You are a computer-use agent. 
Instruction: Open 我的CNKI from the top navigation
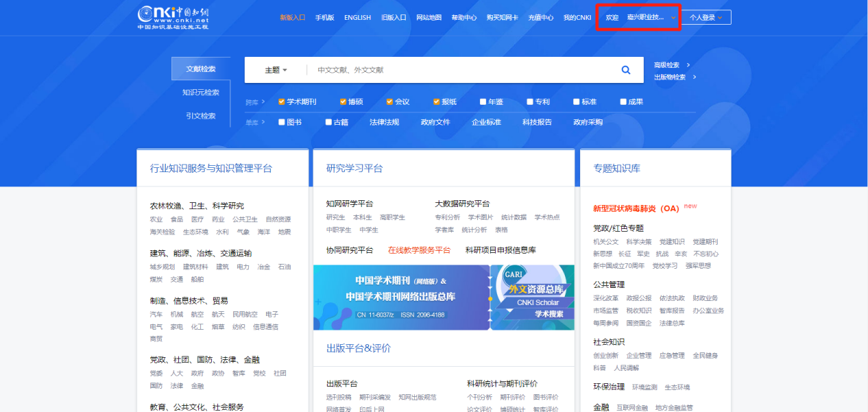point(577,17)
